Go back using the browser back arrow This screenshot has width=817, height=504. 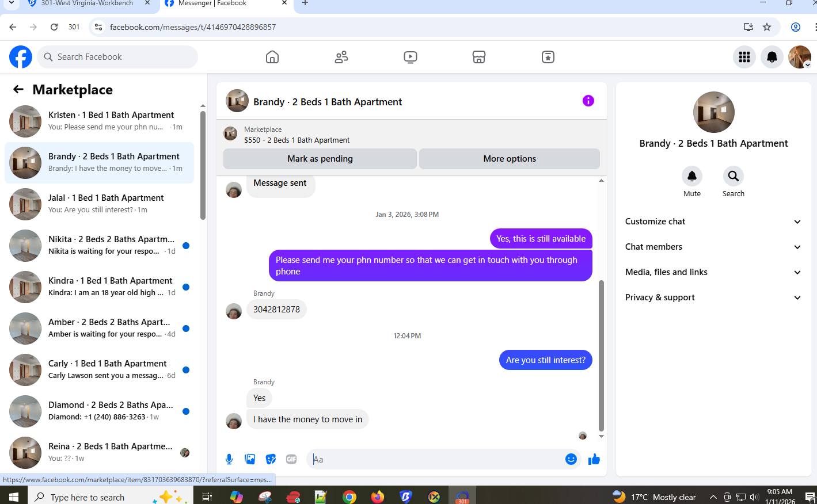[x=13, y=27]
